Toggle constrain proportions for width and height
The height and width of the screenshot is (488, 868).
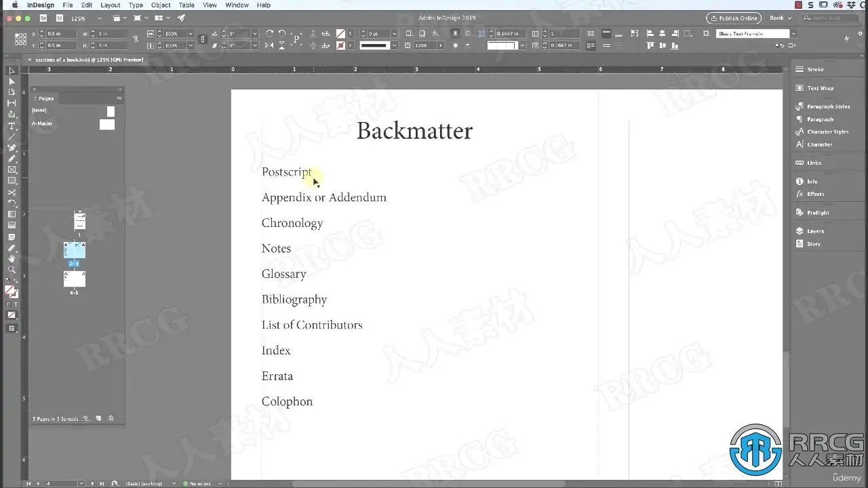click(136, 39)
